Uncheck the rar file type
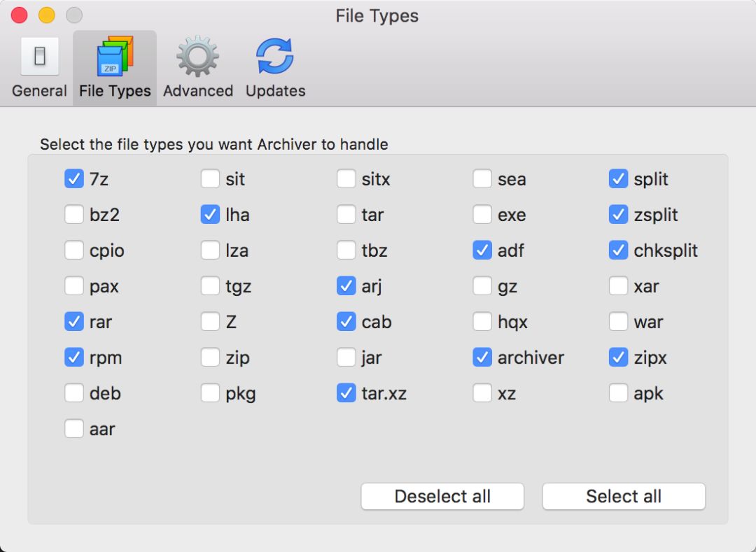756x552 pixels. click(73, 322)
